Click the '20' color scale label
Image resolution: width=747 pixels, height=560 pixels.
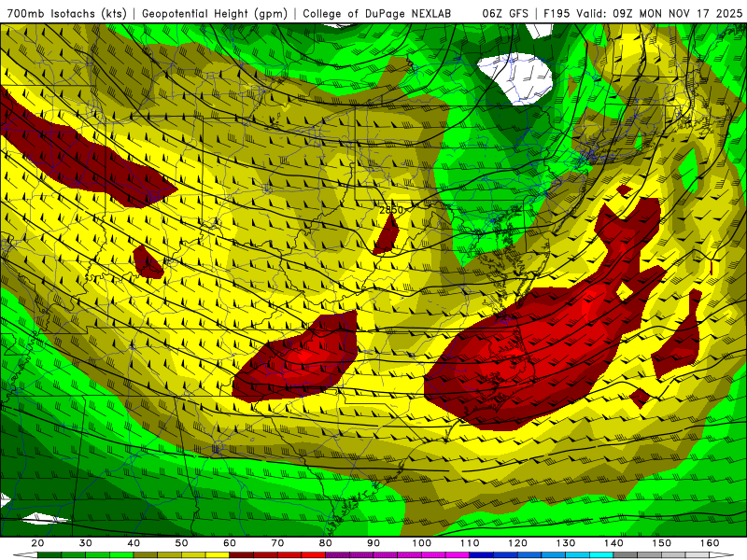(x=37, y=543)
